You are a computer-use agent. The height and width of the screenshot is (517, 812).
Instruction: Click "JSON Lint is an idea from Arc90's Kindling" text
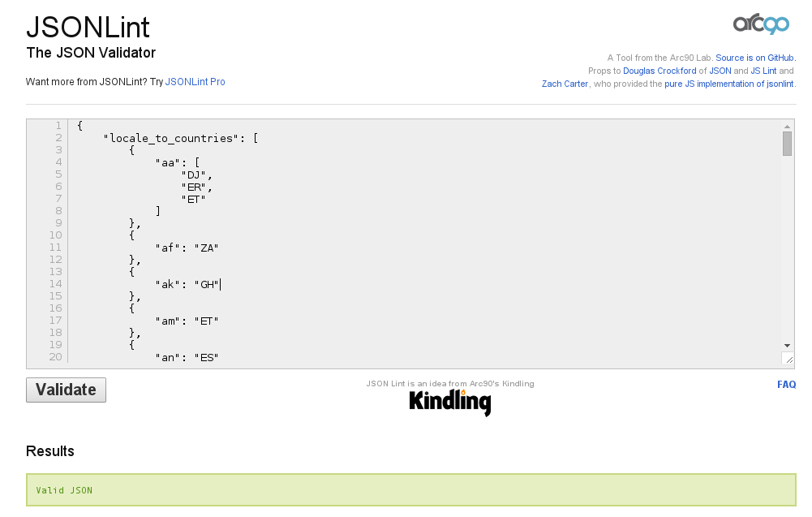point(450,384)
